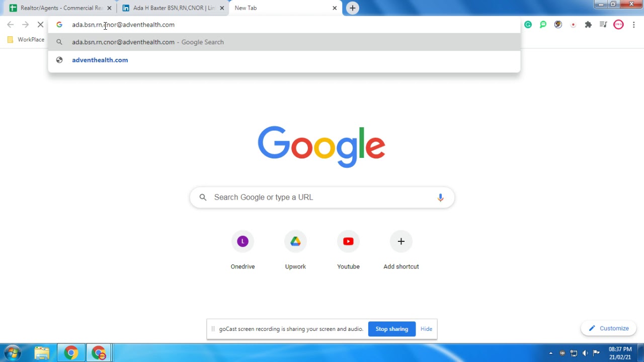
Task: Close the Ada H Baxter LinkedIn tab
Action: click(x=222, y=8)
